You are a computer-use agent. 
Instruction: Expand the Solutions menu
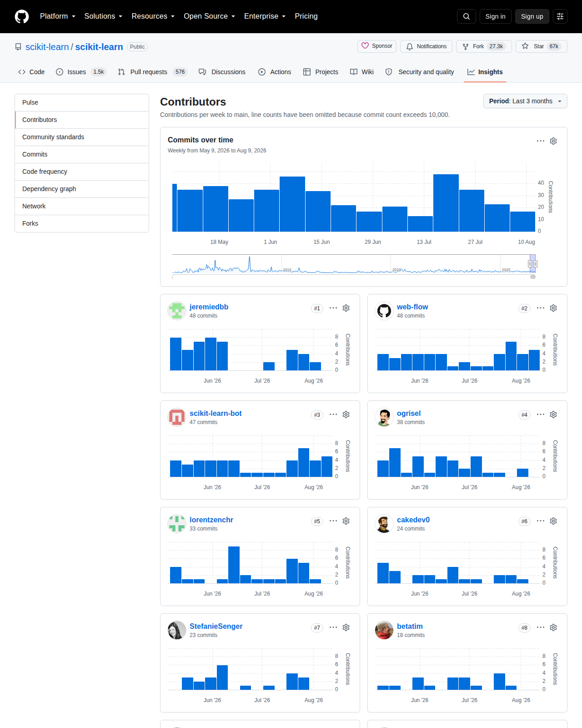(103, 16)
